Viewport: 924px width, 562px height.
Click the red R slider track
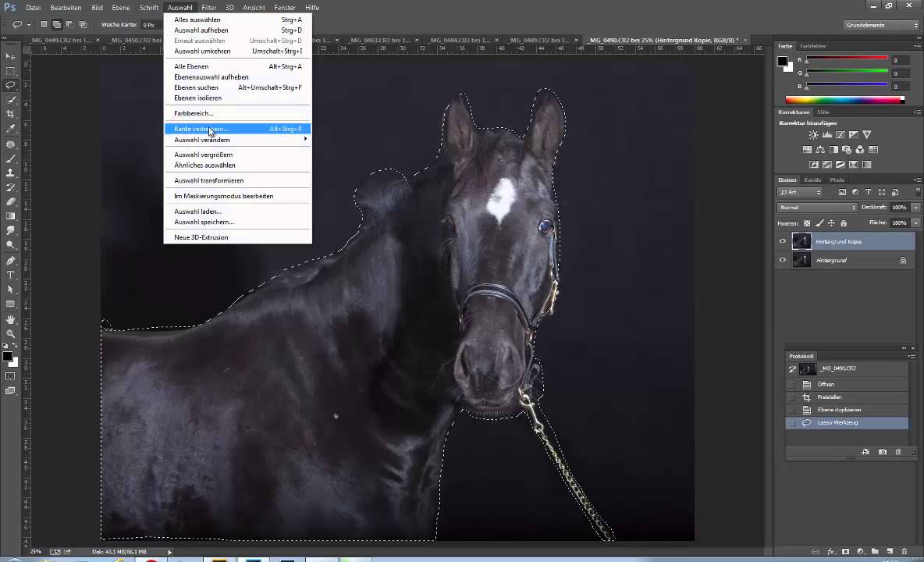[847, 58]
